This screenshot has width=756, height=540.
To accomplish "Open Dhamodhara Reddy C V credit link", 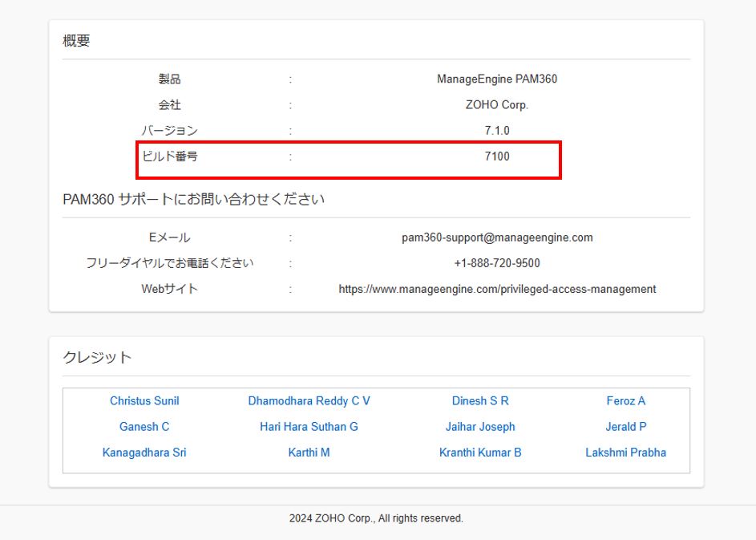I will click(309, 401).
